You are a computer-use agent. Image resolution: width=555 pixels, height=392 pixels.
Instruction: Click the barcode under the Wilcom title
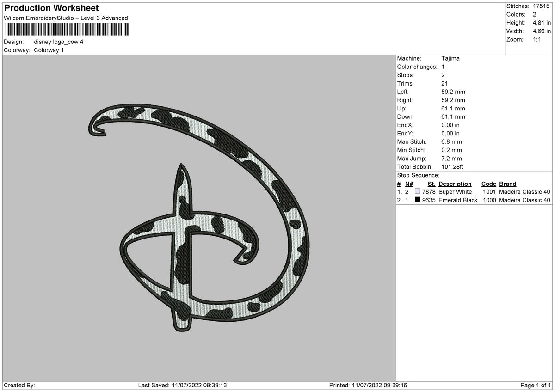[67, 30]
